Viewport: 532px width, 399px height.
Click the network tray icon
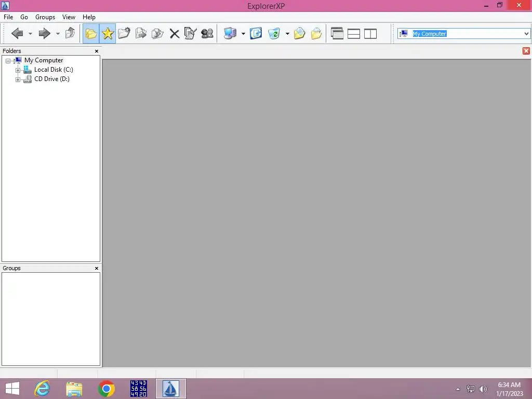pyautogui.click(x=470, y=389)
